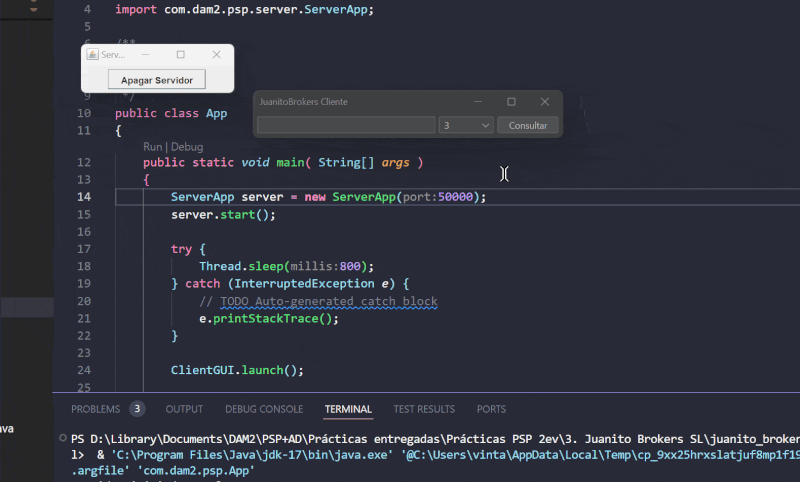Minimize the JuanitoBrokers Cliente window
Viewport: 800px width, 482px height.
click(477, 102)
